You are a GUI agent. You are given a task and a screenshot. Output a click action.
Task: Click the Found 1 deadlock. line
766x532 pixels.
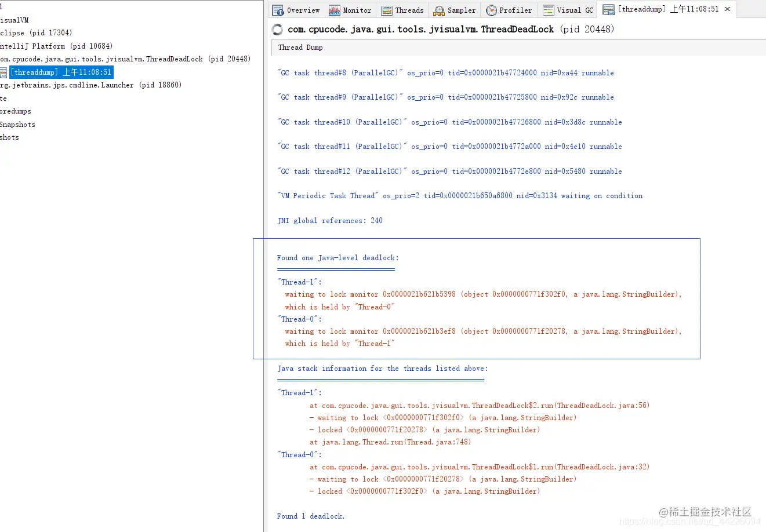[311, 516]
